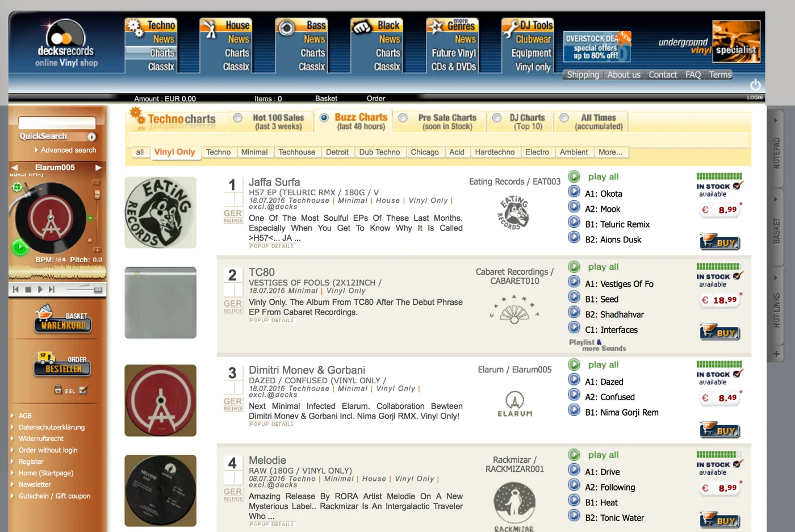The image size is (795, 532).
Task: Go to previous track in player bar
Action: coord(16,290)
